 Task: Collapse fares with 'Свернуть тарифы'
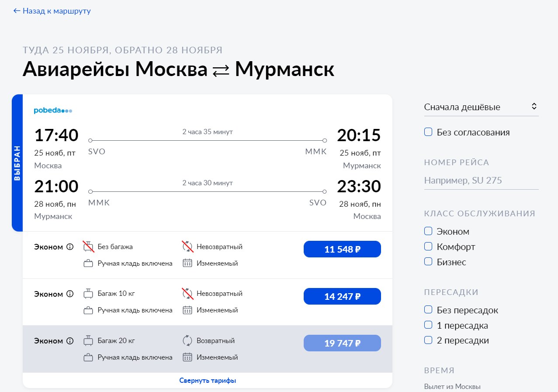click(x=208, y=381)
